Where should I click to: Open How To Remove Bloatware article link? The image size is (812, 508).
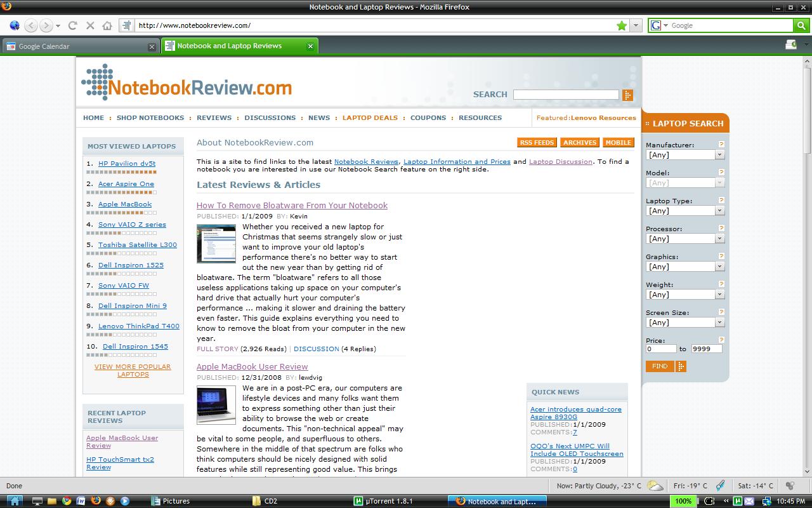pos(292,205)
